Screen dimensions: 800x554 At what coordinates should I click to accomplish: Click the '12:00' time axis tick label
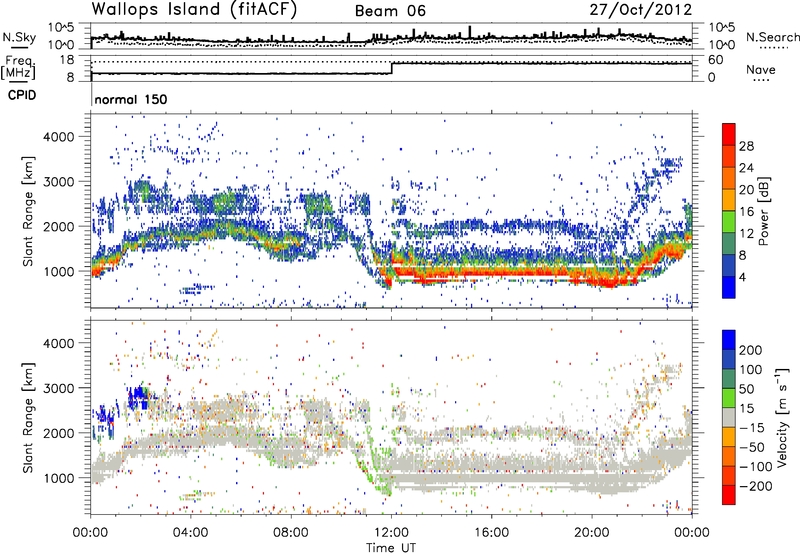(x=391, y=533)
